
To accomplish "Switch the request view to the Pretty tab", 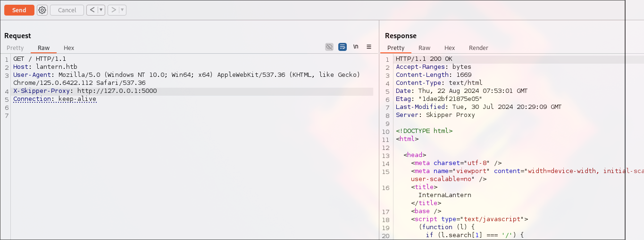I will coord(15,48).
